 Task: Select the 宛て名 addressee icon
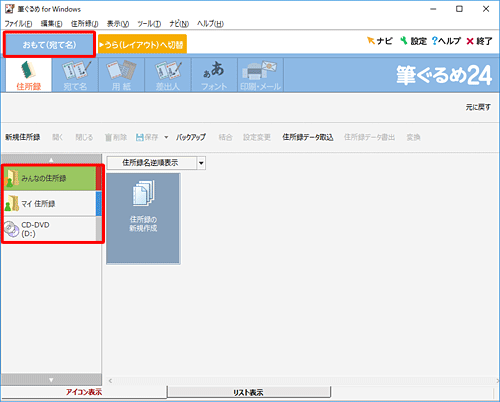tap(75, 75)
